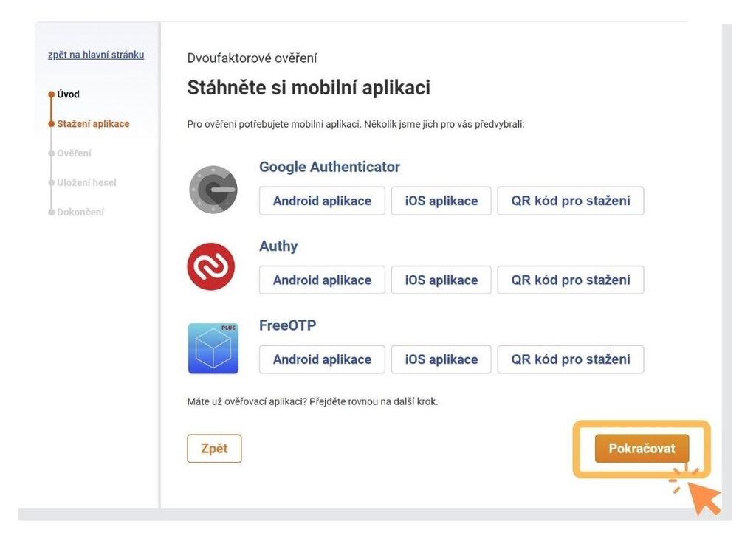
Task: Open Android aplikace for FreeOTP
Action: click(x=322, y=359)
